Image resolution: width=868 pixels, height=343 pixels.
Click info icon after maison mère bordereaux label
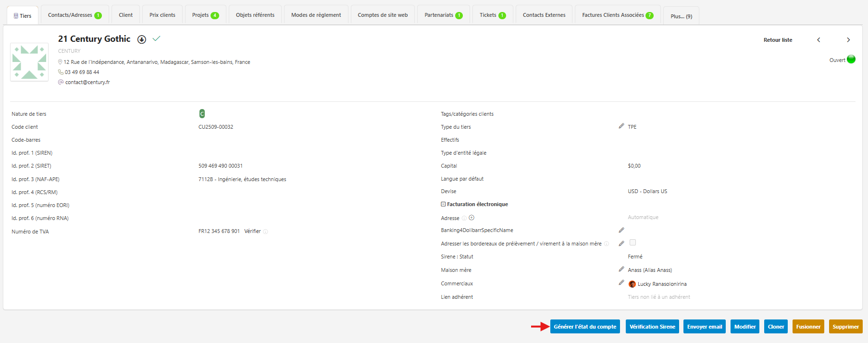(607, 244)
